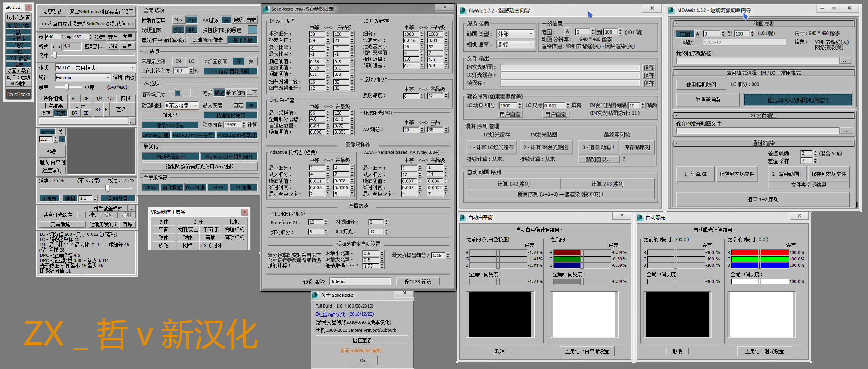Click the ... browse button for 最终帧序列路径
868x369 pixels.
tap(845, 61)
